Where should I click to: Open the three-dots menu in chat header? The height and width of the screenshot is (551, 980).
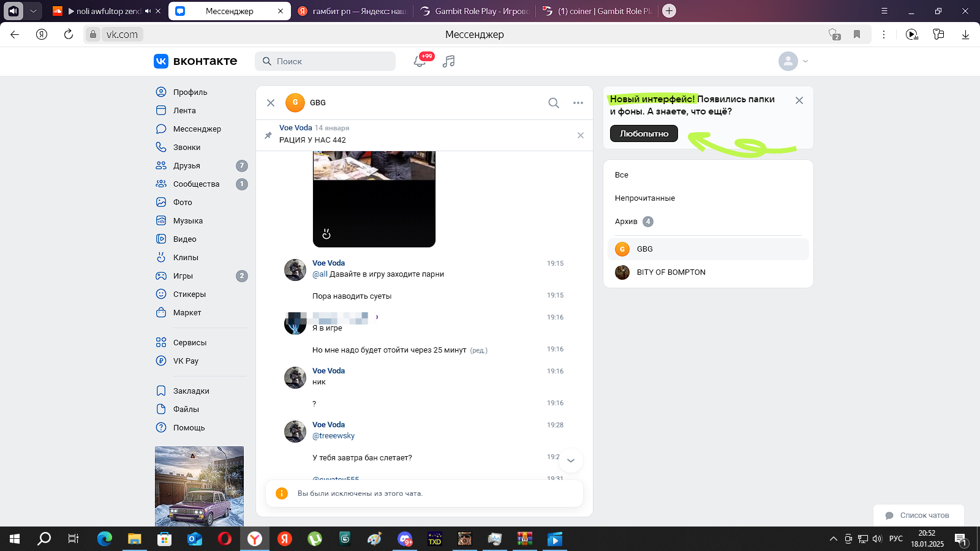(578, 103)
